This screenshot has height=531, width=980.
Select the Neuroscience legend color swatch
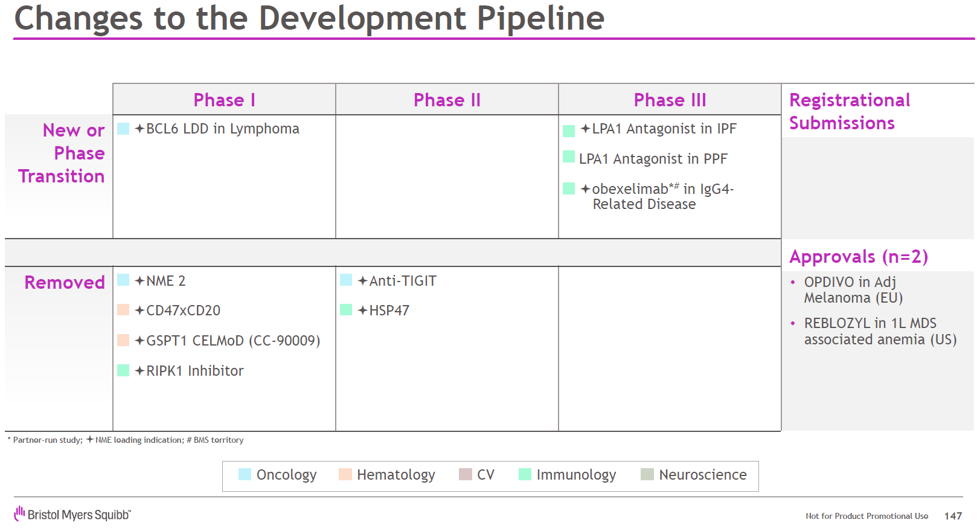click(647, 474)
